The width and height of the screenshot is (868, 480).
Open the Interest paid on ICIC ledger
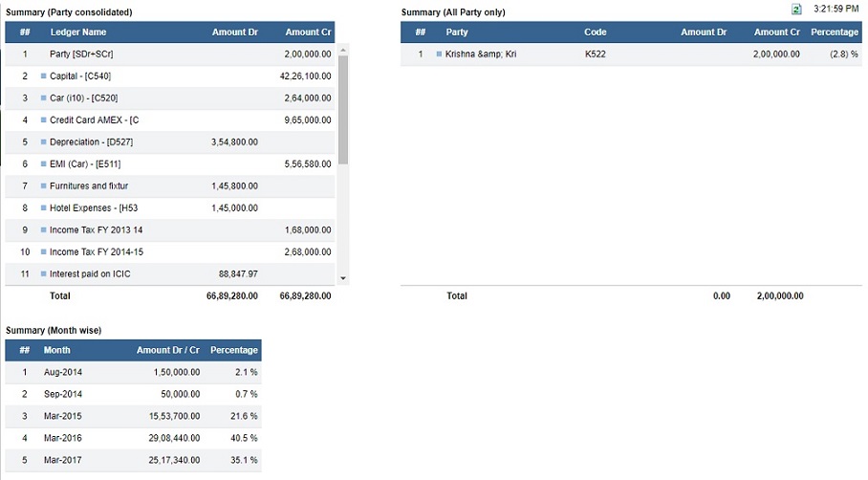[90, 274]
